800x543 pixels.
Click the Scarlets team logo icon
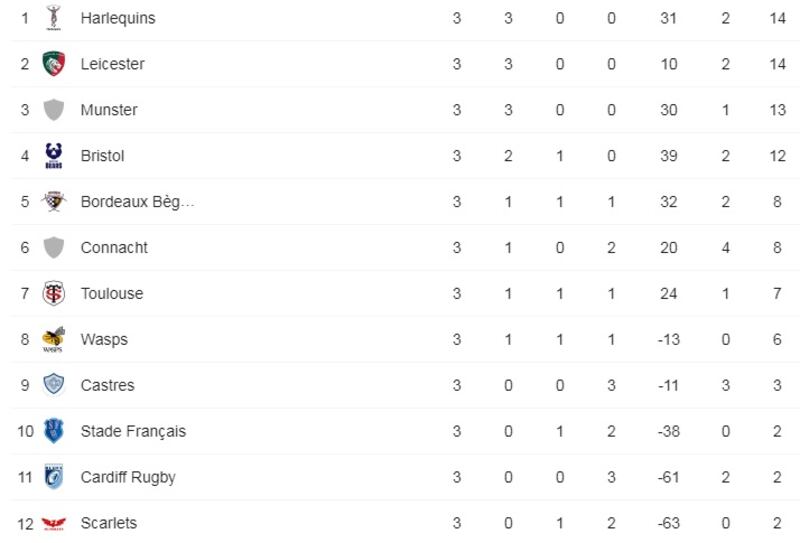tap(54, 523)
